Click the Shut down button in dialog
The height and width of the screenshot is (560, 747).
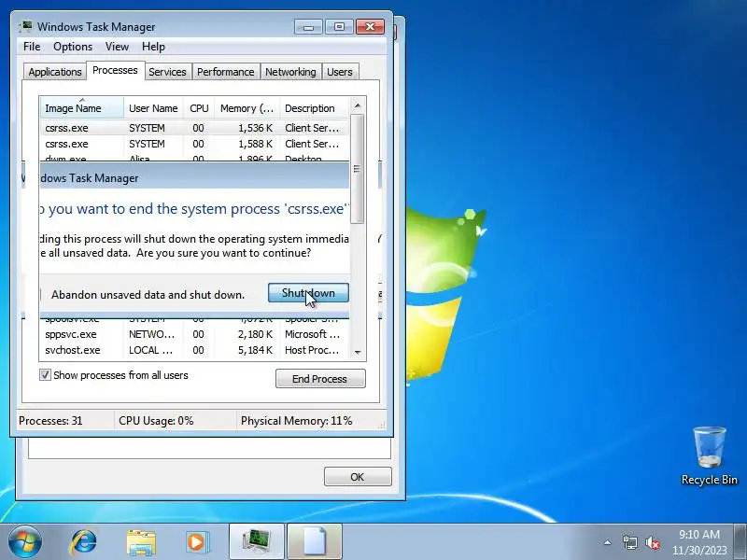point(308,293)
